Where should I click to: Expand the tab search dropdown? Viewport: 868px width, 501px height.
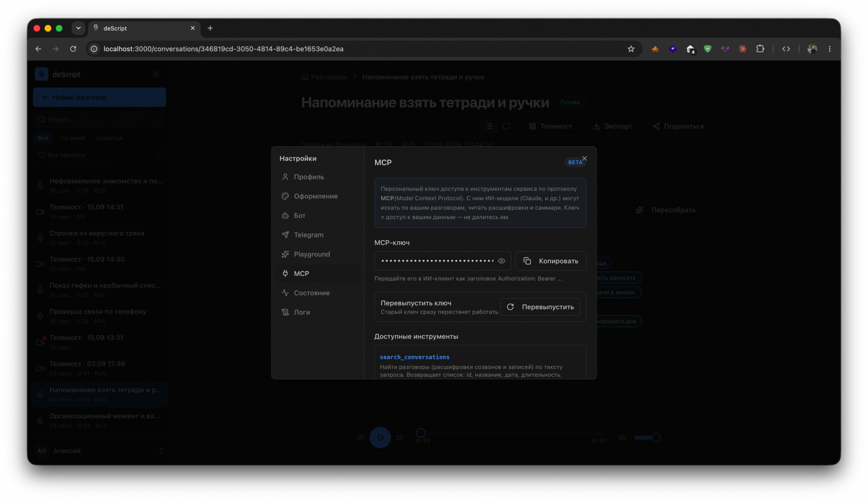(78, 28)
